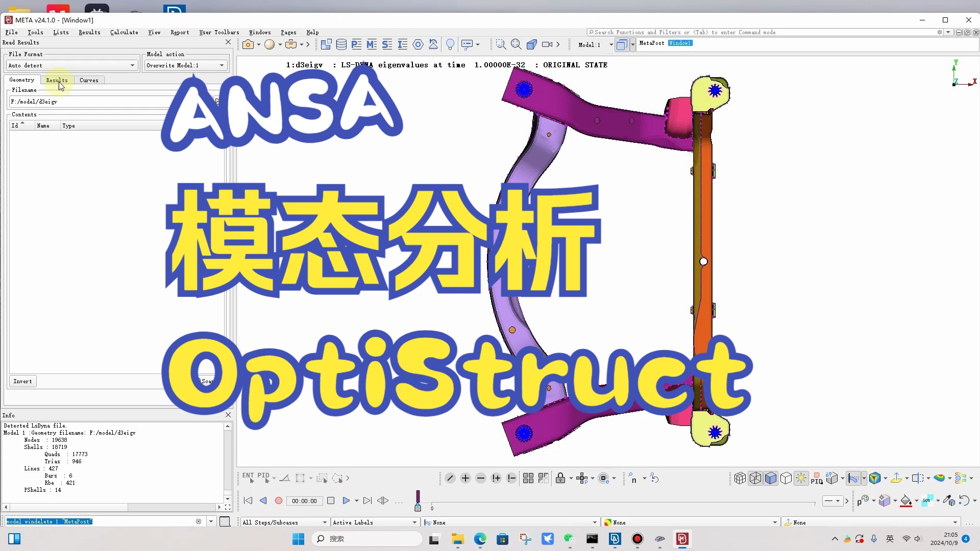Viewport: 980px width, 551px height.
Task: Enable PID color drawing mode
Action: tap(817, 480)
